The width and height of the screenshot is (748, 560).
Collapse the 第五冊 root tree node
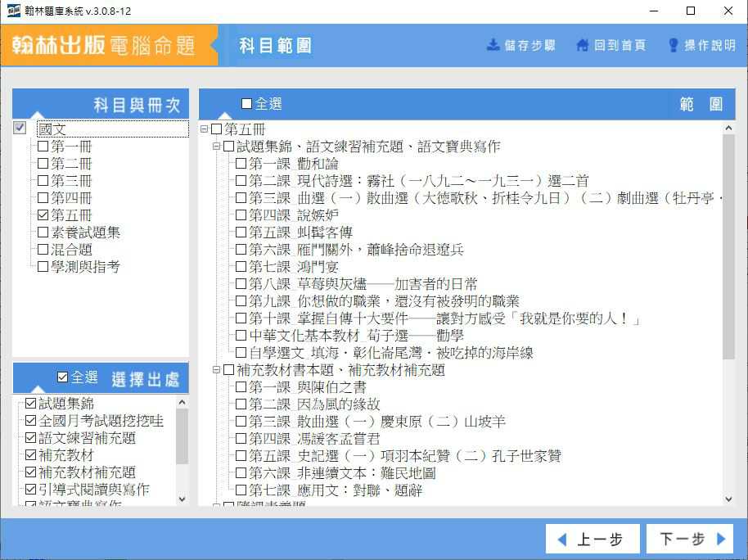(204, 129)
